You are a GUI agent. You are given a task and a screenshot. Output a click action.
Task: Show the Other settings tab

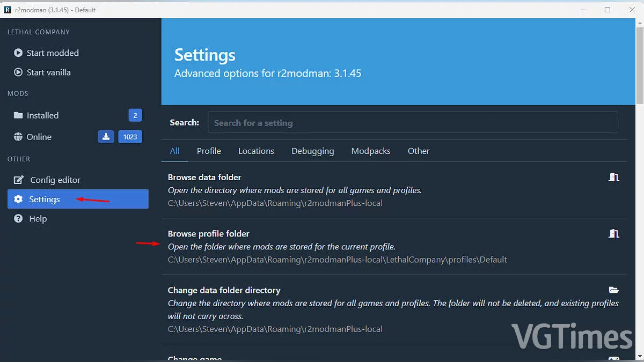coord(419,151)
